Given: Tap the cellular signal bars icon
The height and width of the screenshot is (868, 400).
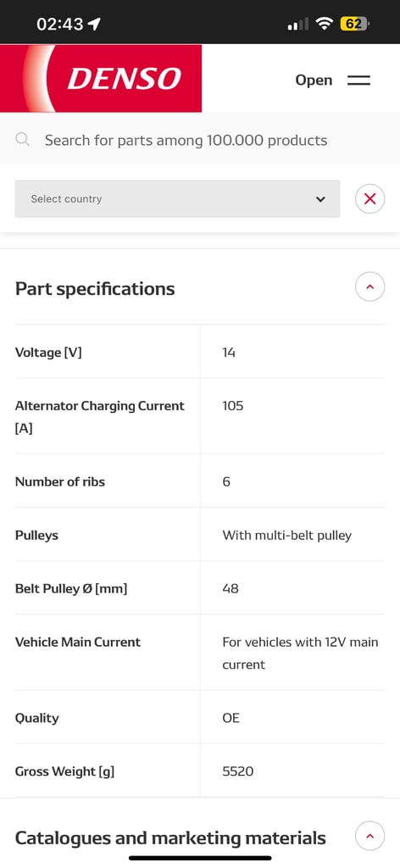Looking at the screenshot, I should pos(298,25).
